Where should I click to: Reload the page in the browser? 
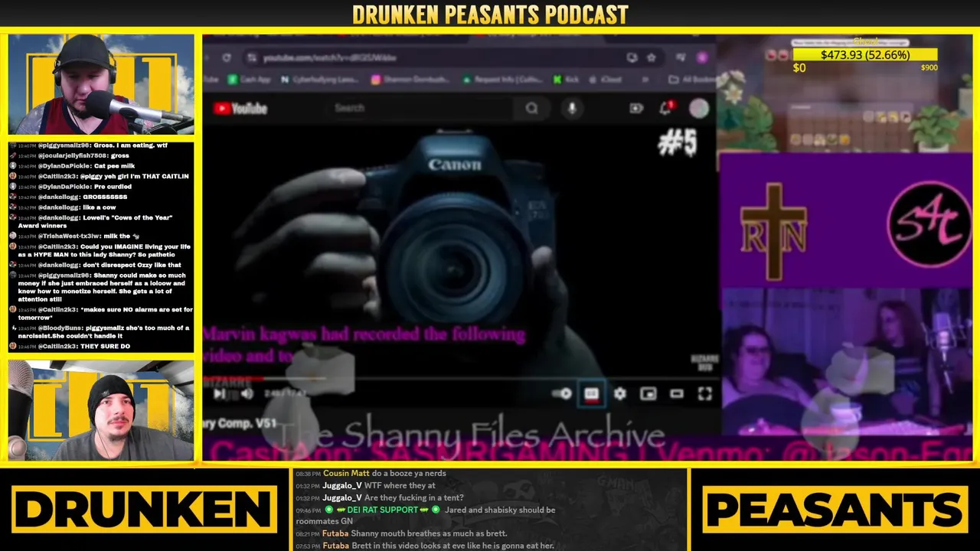point(227,57)
